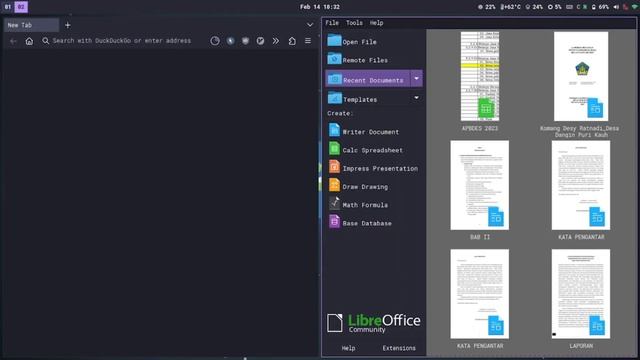Open KATA PENGANTAR thumbnail beside BAB II

click(x=581, y=185)
